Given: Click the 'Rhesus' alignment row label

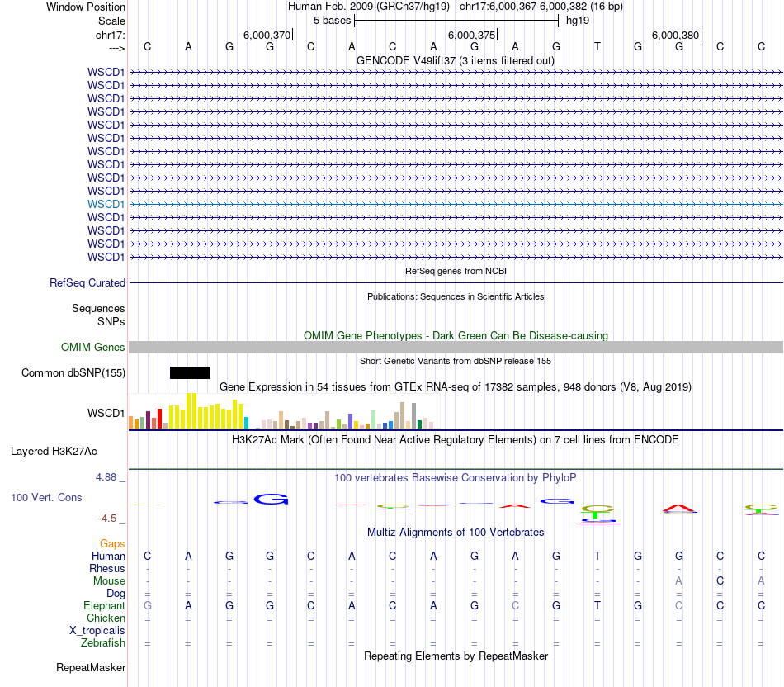Looking at the screenshot, I should tap(107, 568).
